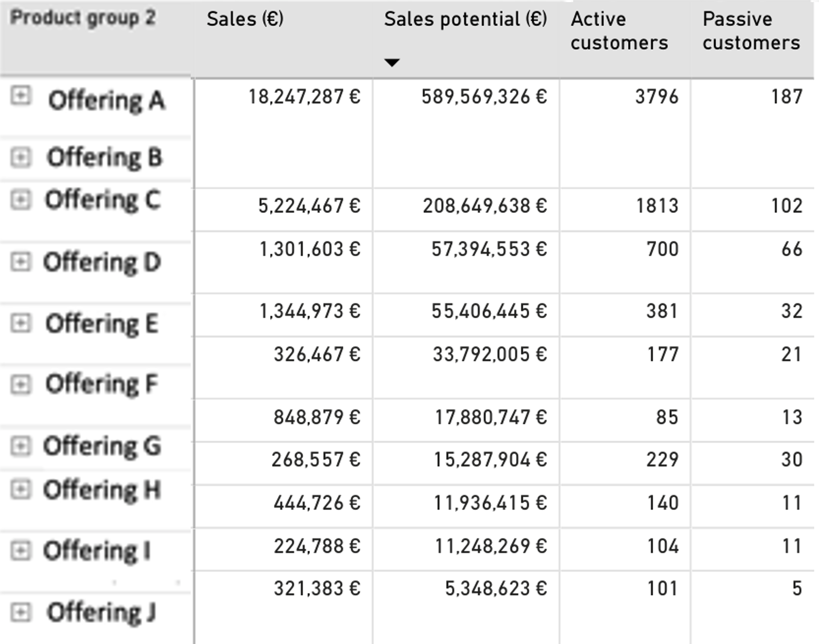Click the Sales potential (€) column header
The height and width of the screenshot is (644, 819).
[x=465, y=19]
